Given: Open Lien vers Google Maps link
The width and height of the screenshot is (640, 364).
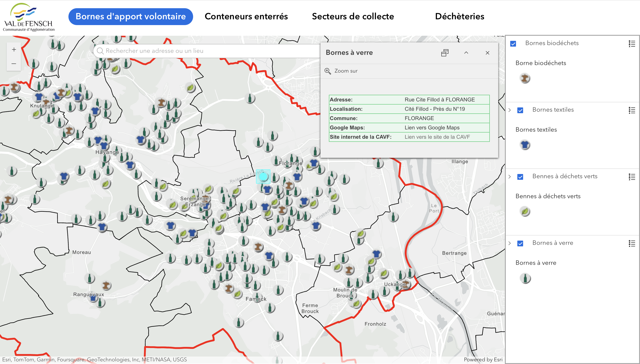Looking at the screenshot, I should [x=432, y=127].
